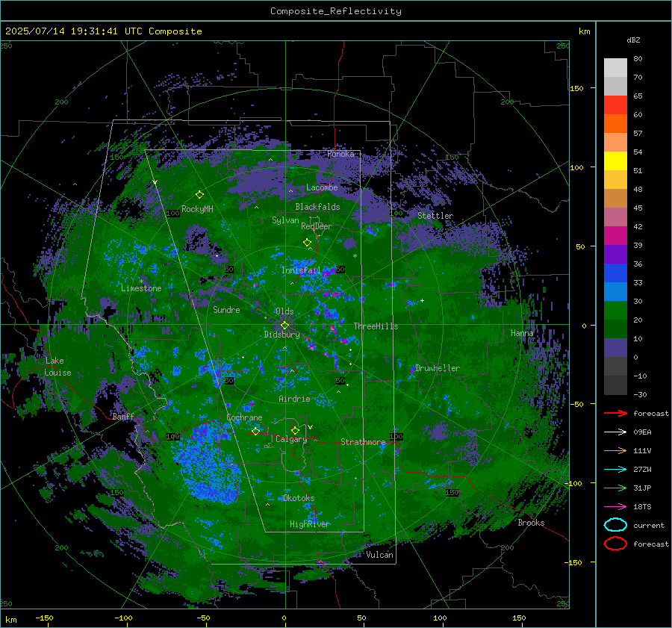Select the red 60-65 dBZ swatch
Image resolution: width=672 pixels, height=628 pixels.
[615, 105]
